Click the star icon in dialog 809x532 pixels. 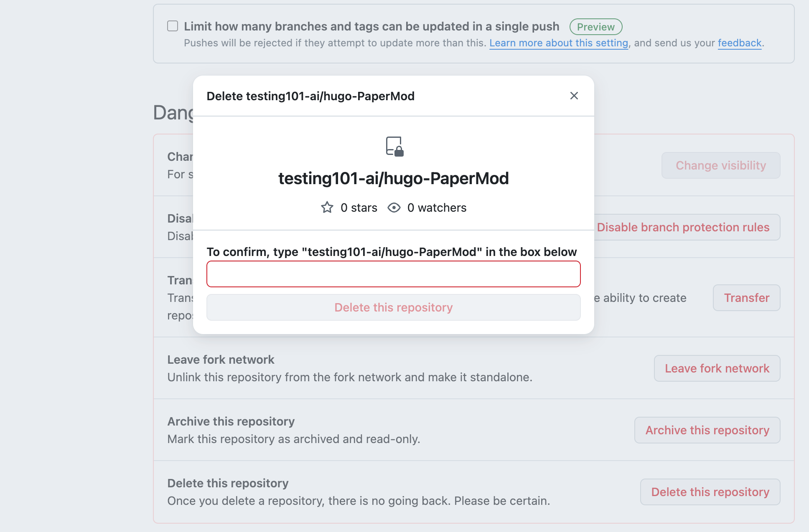[x=327, y=208]
